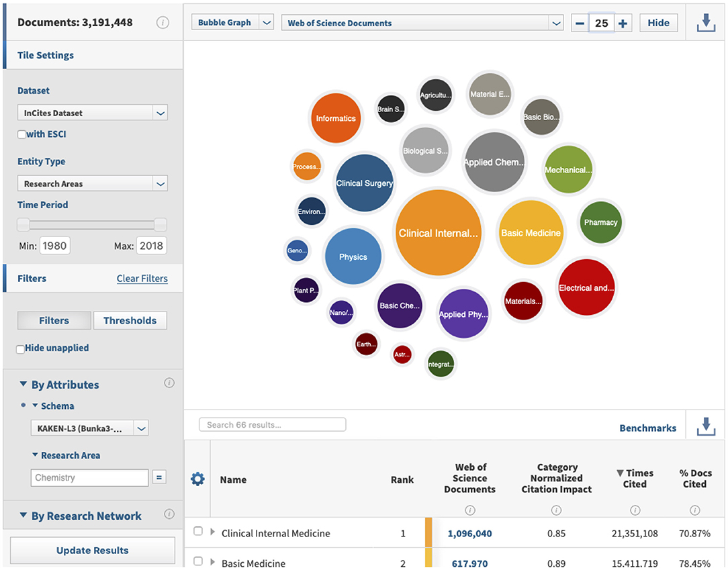Image resolution: width=728 pixels, height=568 pixels.
Task: Open the 1,096,040 documents link
Action: [x=469, y=534]
